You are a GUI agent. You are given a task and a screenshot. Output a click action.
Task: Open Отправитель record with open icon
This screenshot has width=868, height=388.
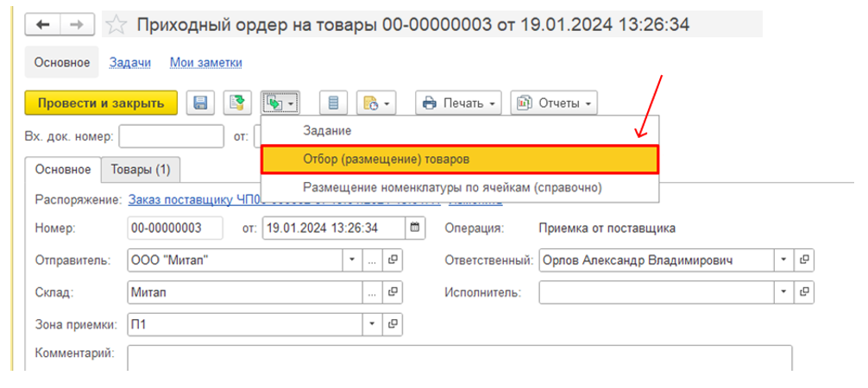(393, 260)
